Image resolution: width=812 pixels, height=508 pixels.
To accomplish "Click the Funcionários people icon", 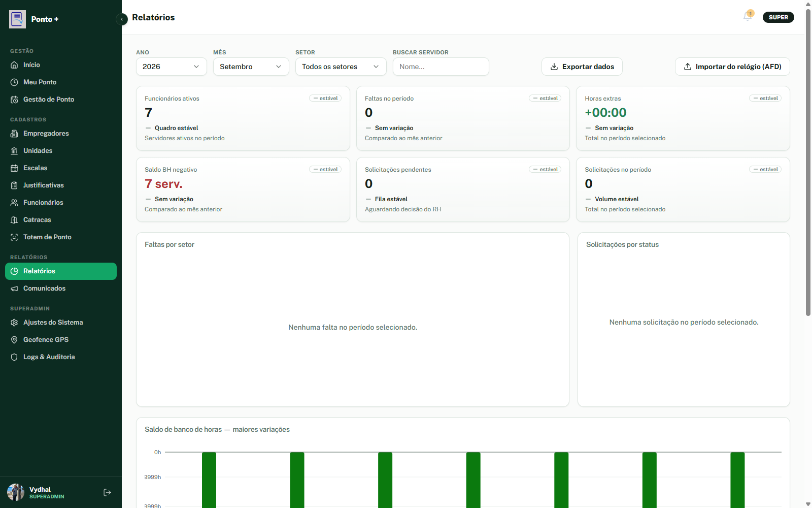I will tap(14, 203).
